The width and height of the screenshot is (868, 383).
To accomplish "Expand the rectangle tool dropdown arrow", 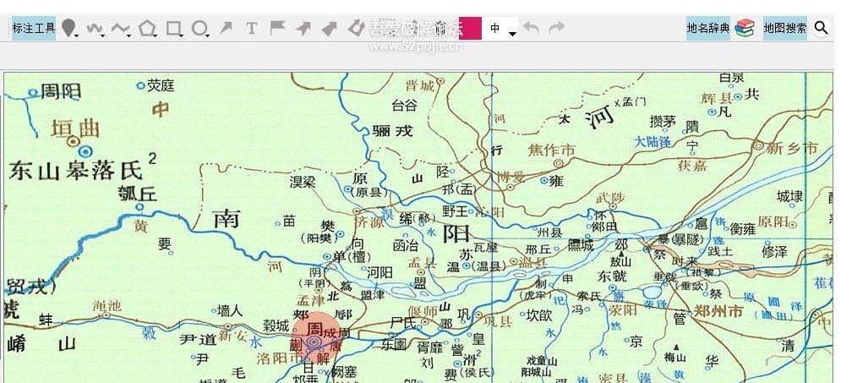I will (x=183, y=34).
